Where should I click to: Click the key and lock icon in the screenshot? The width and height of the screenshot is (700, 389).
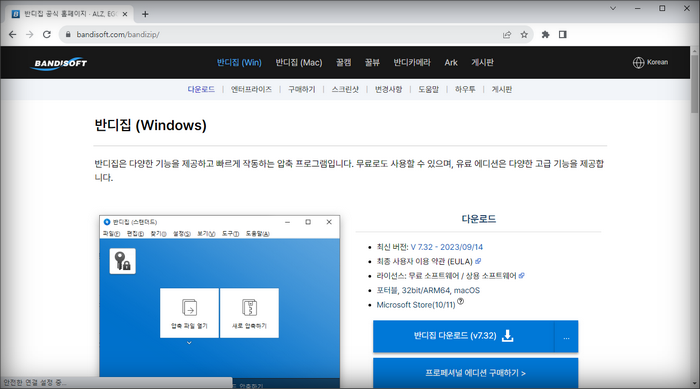[122, 261]
